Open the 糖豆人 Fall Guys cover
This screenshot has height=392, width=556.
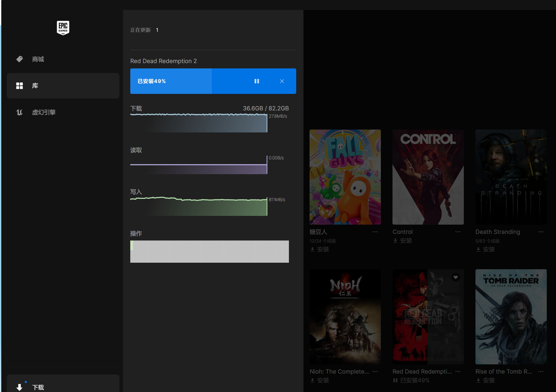(x=345, y=177)
